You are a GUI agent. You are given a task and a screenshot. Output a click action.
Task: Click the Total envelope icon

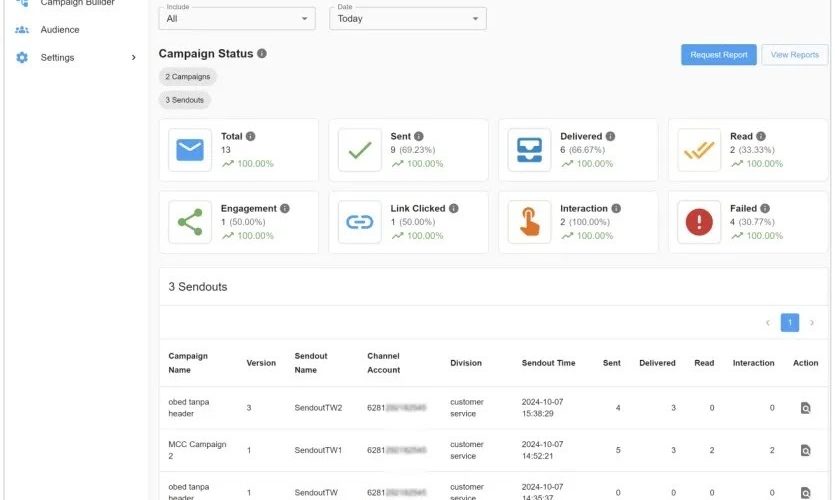(190, 150)
